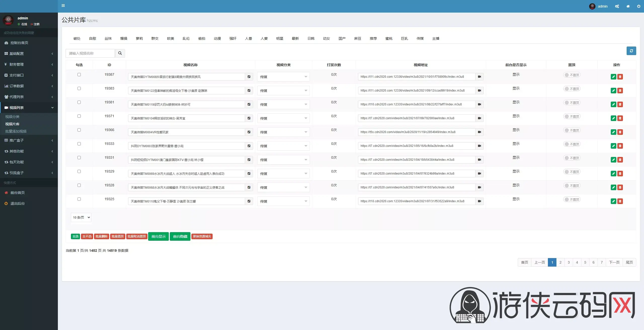The height and width of the screenshot is (330, 644).
Task: Click green pencil icon for ID 19329
Action: click(x=613, y=174)
